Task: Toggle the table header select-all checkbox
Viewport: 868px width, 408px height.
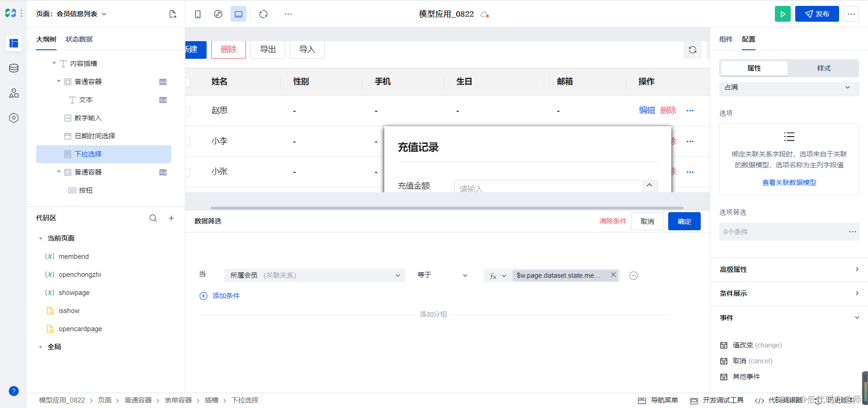Action: point(187,82)
